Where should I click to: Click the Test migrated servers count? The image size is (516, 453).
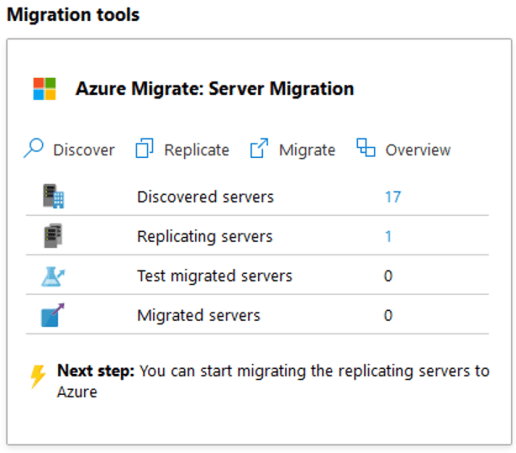tap(388, 276)
